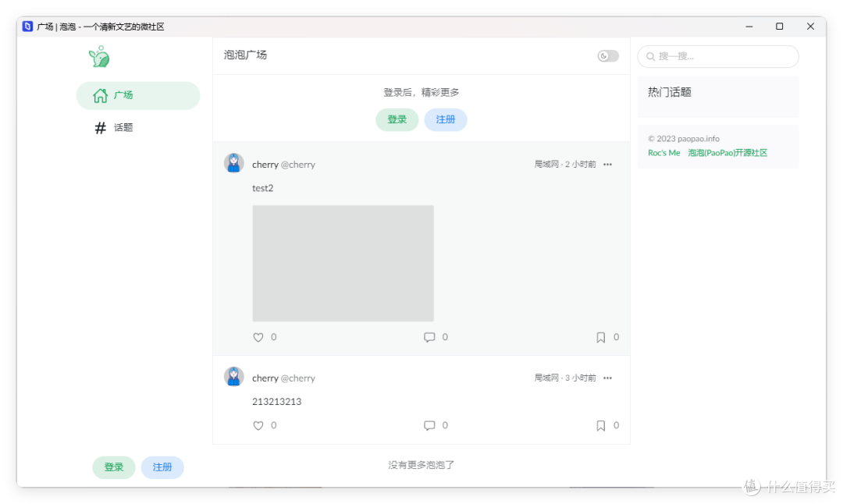Click the magnifier icon in search box
The height and width of the screenshot is (504, 843).
click(650, 56)
